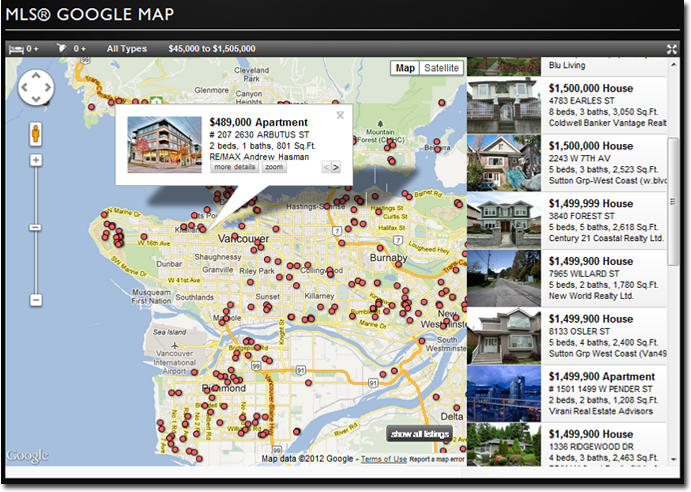This screenshot has height=492, width=691.
Task: Close the listing info popup
Action: pyautogui.click(x=340, y=115)
